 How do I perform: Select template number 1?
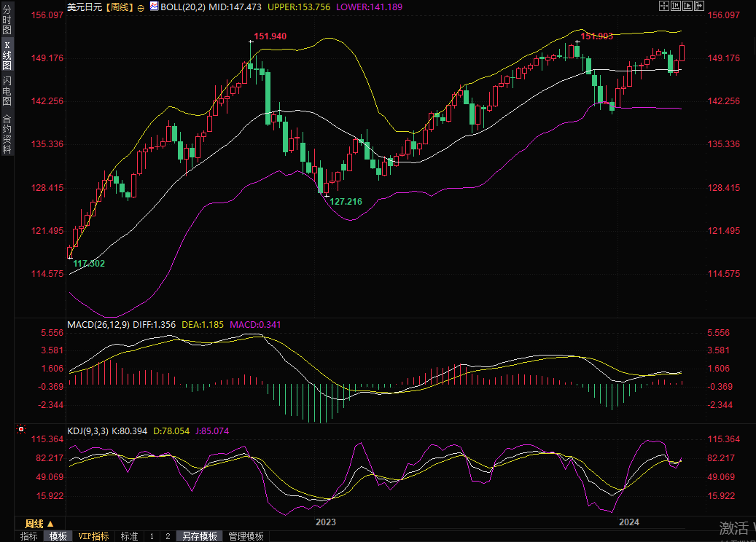click(x=152, y=536)
